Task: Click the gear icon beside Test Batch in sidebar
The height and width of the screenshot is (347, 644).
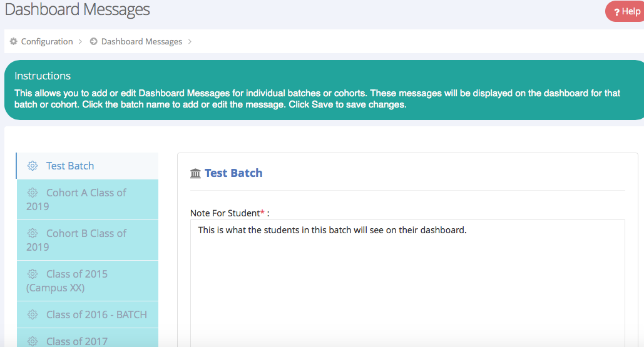Action: (x=33, y=166)
